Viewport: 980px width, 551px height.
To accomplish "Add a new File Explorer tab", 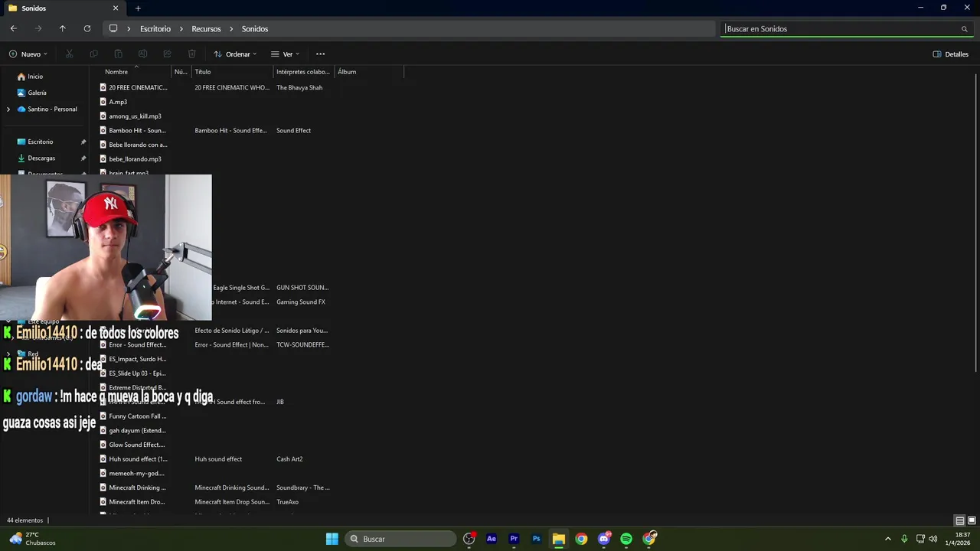I will pos(138,8).
